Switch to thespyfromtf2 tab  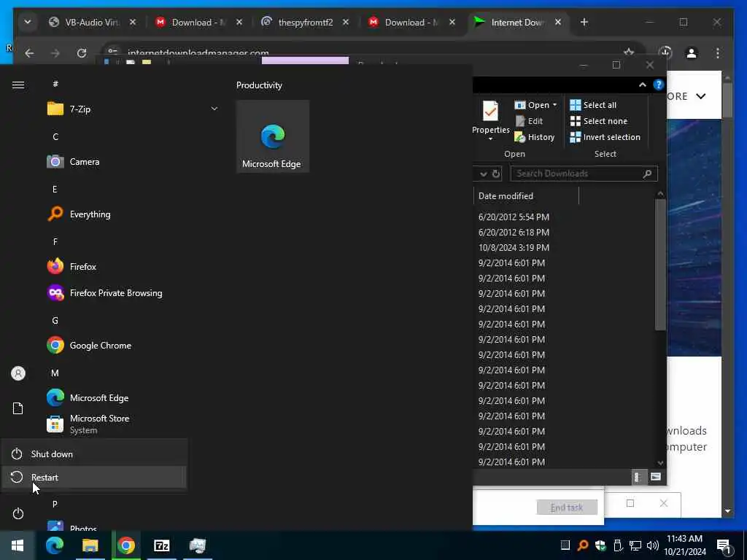point(306,23)
